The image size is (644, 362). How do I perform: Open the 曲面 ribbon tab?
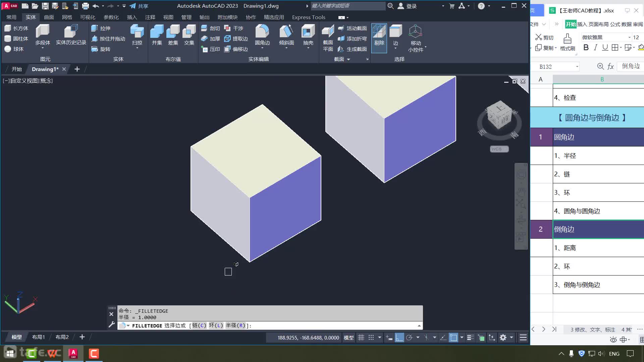click(49, 17)
